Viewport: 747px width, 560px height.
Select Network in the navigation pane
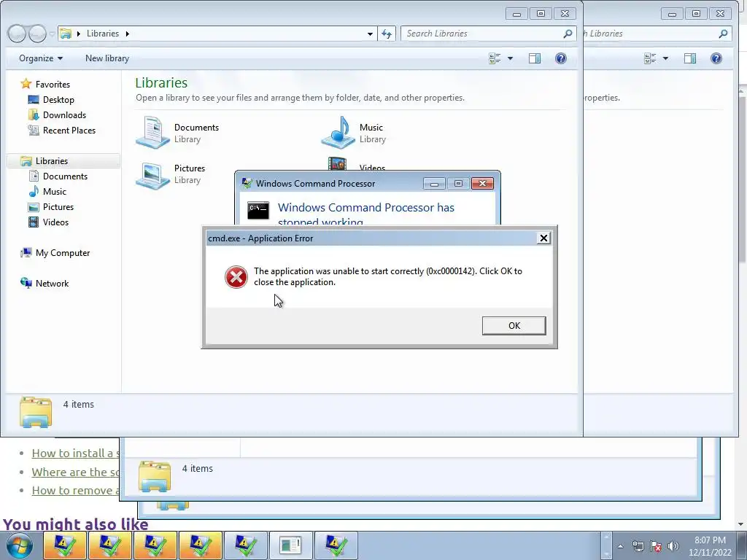point(52,284)
